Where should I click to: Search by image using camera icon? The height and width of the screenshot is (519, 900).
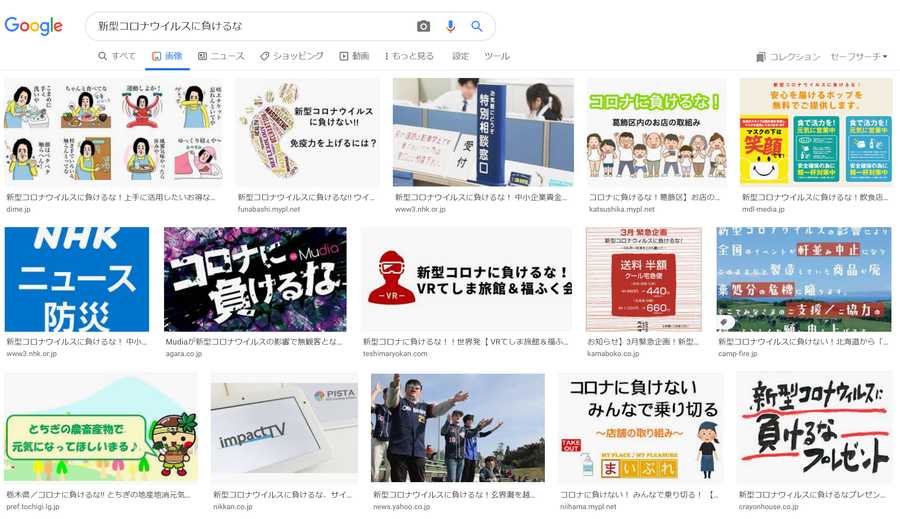423,26
